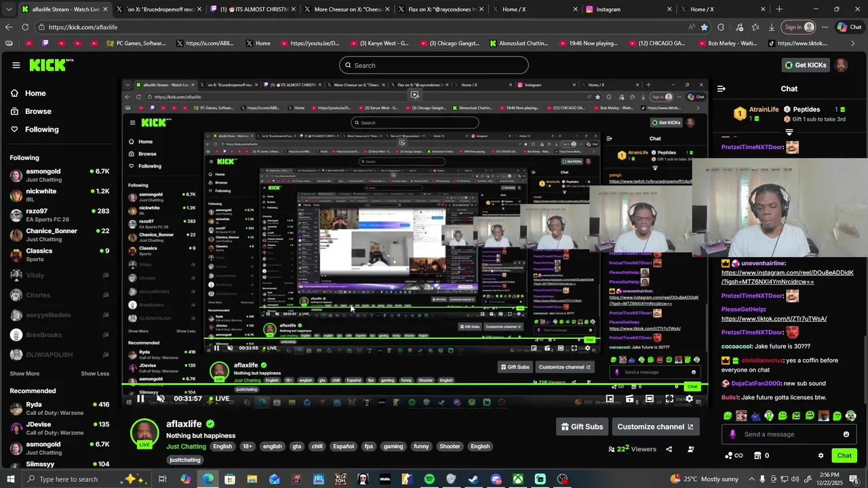Open PleaseGetHelp's TikTok link
The width and height of the screenshot is (868, 488).
click(774, 319)
